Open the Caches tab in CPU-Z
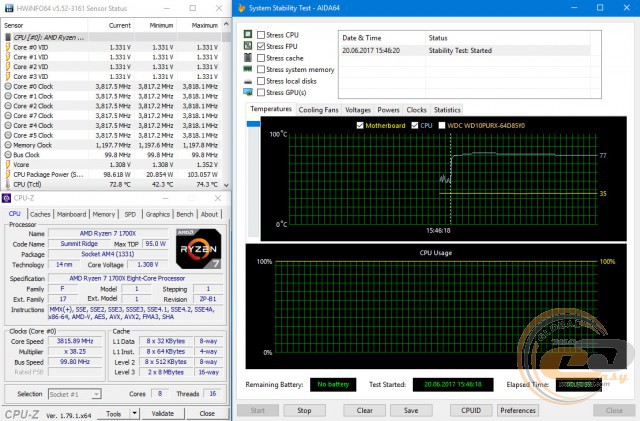 point(40,214)
